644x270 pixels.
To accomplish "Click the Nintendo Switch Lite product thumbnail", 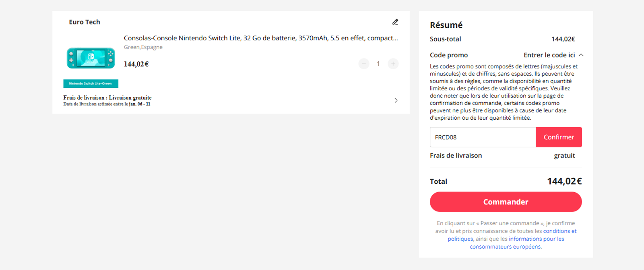I will (x=91, y=58).
